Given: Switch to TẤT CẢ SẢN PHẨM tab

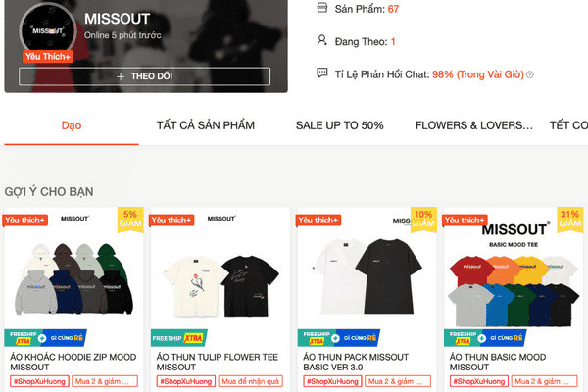Looking at the screenshot, I should coord(206,125).
